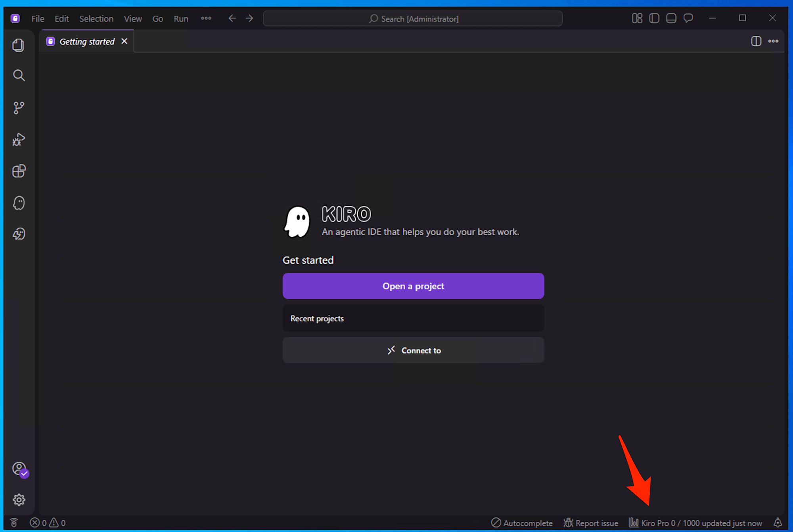Minimize the Kiro window
793x532 pixels.
click(x=712, y=18)
